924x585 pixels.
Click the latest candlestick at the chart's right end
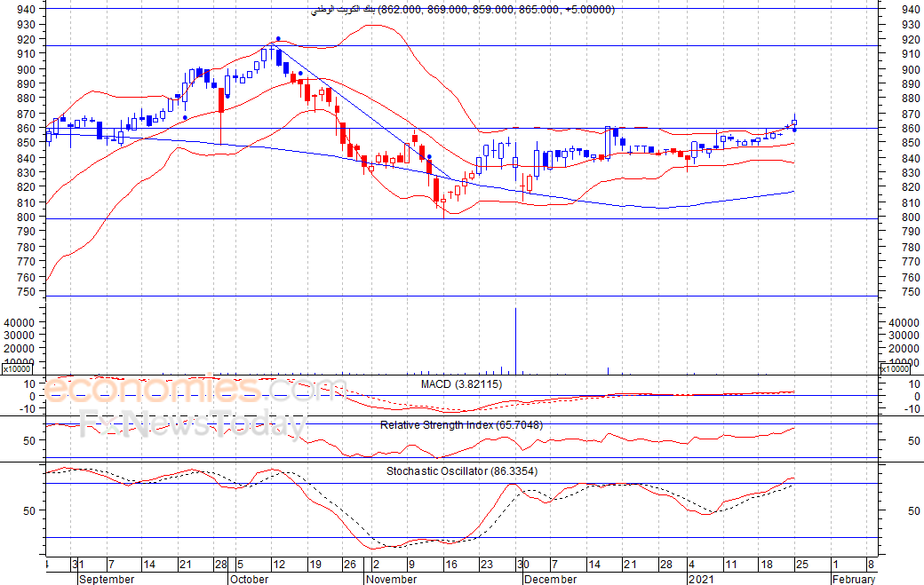coord(794,123)
